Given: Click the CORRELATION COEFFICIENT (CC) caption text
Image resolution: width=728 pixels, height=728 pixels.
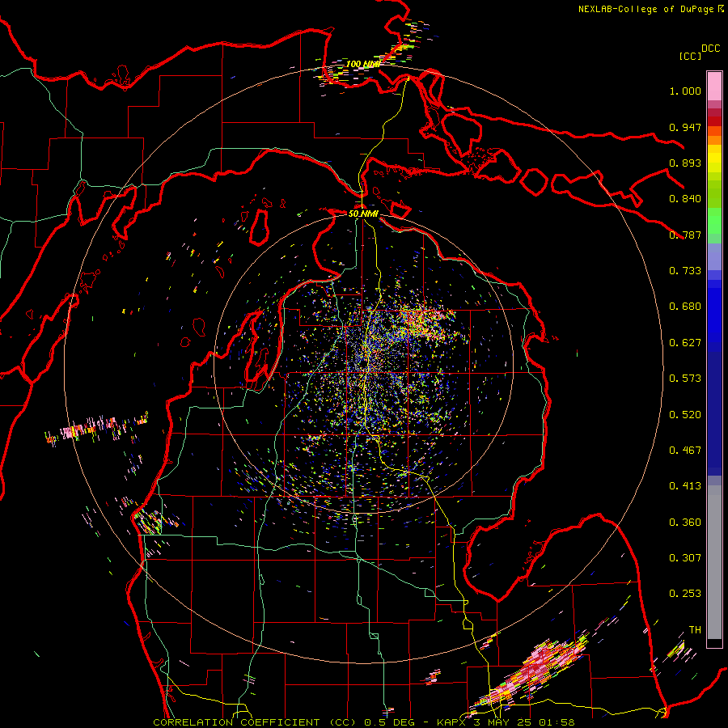Looking at the screenshot, I should point(256,722).
